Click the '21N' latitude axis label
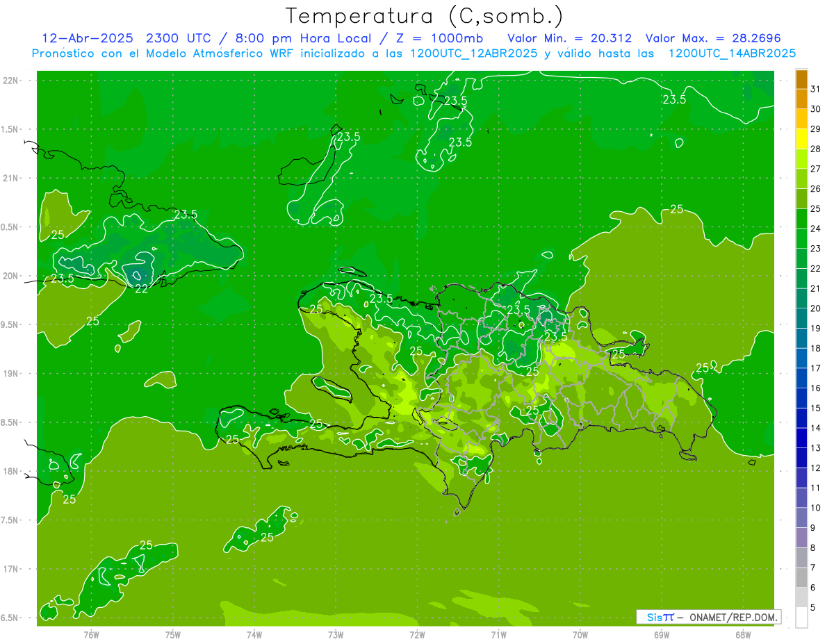 pos(12,178)
